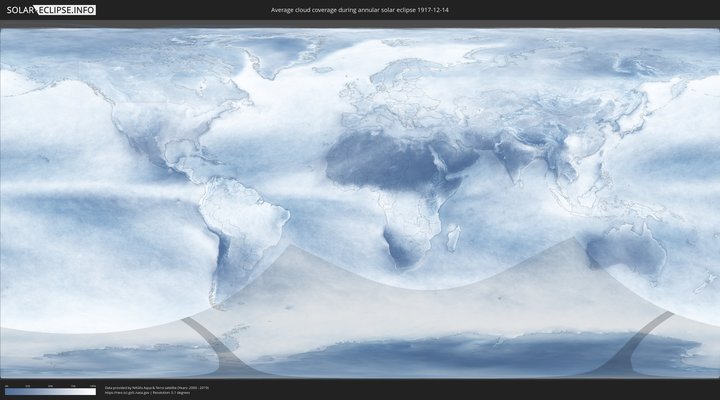The width and height of the screenshot is (720, 400).
Task: Click on Madagascar island
Action: point(452,238)
